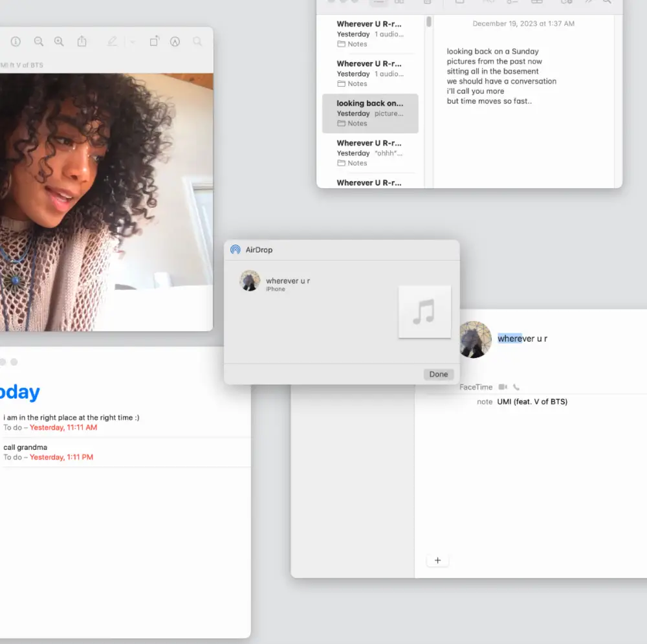Click the contact name field 'wherever u r'

523,339
